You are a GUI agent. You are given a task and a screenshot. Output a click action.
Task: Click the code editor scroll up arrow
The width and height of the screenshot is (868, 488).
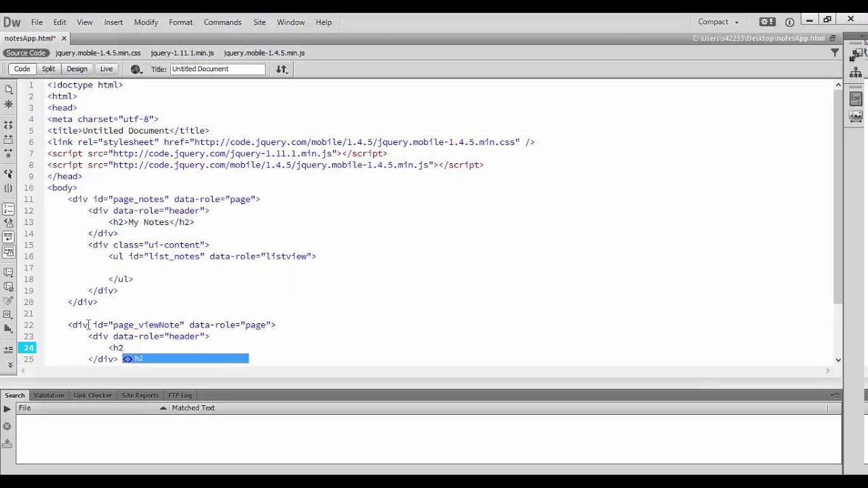click(x=838, y=85)
